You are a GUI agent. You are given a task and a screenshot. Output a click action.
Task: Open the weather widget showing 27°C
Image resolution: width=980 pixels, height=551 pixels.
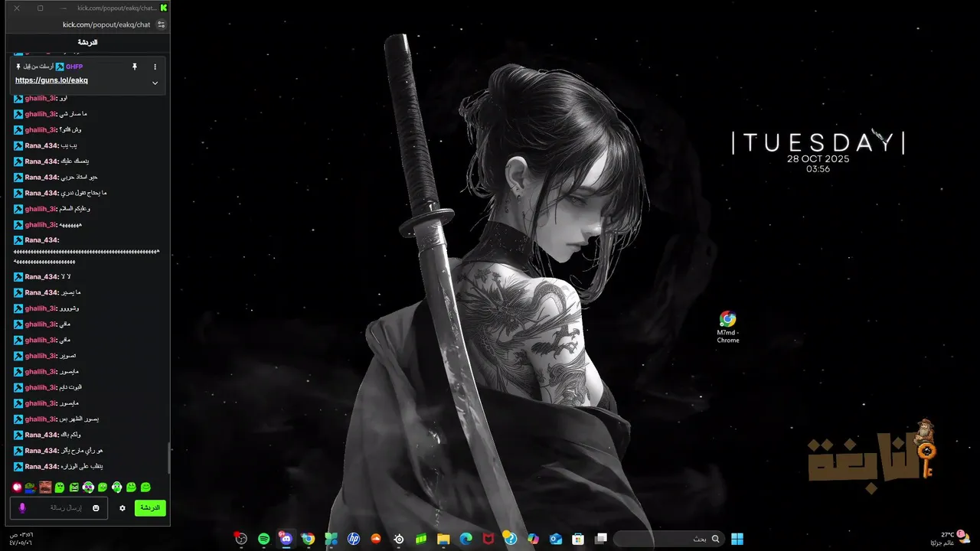[x=949, y=539]
